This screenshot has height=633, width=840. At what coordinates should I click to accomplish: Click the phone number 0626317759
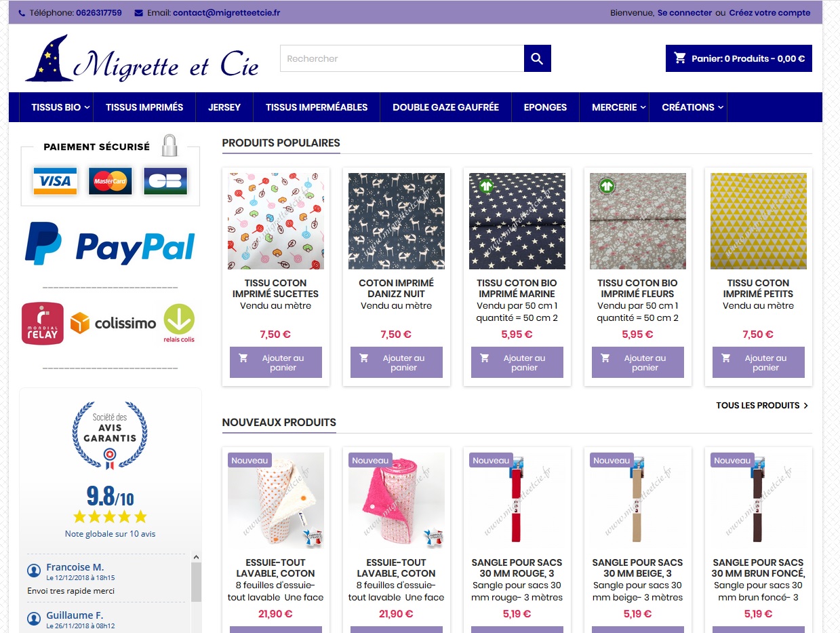[x=99, y=13]
